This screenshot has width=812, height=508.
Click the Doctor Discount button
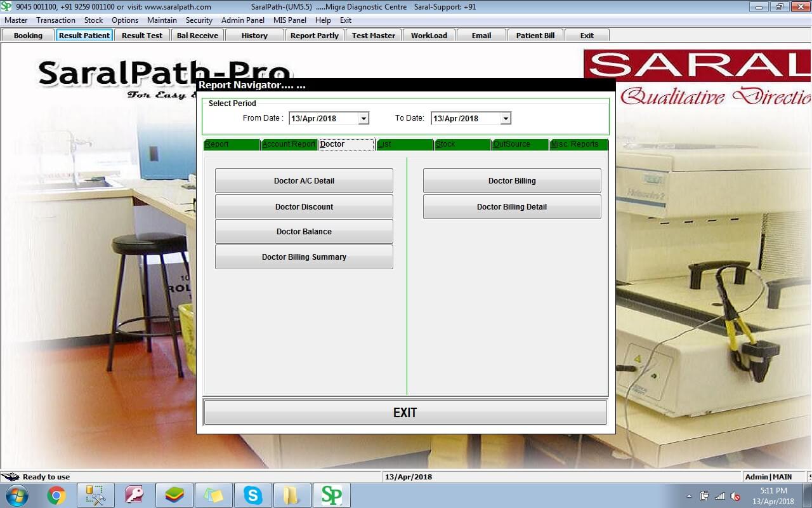click(304, 207)
